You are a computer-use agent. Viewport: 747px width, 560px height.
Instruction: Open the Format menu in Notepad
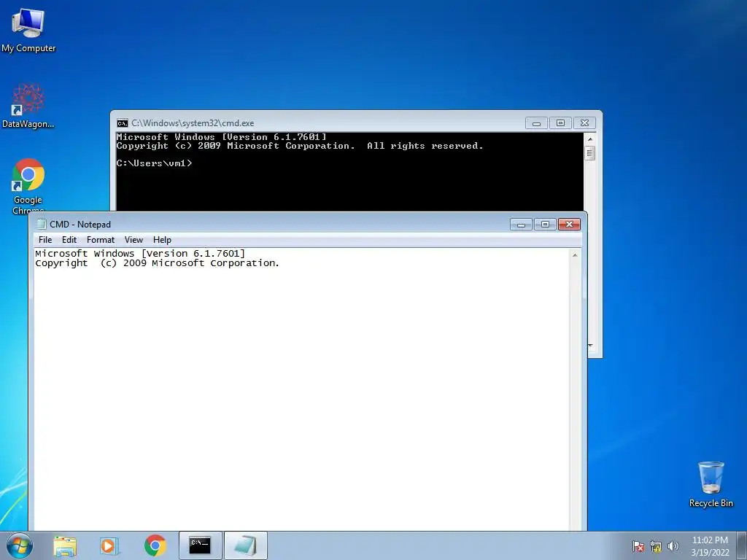point(101,240)
